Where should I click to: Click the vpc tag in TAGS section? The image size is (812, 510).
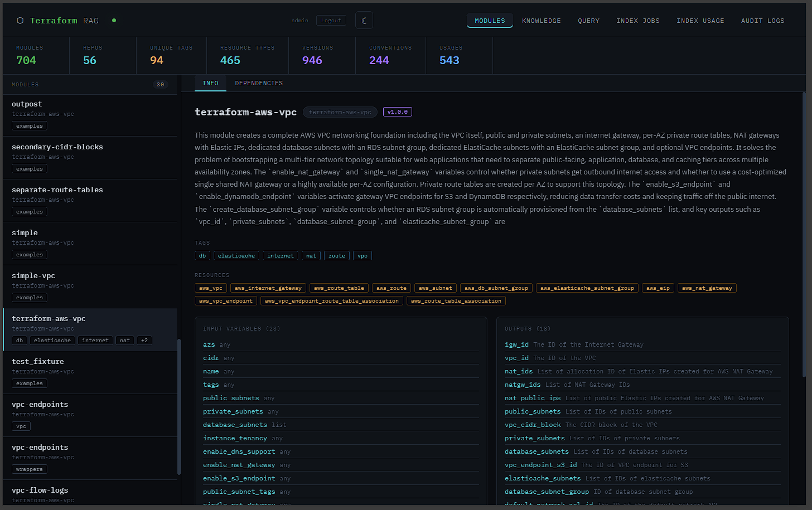tap(362, 256)
